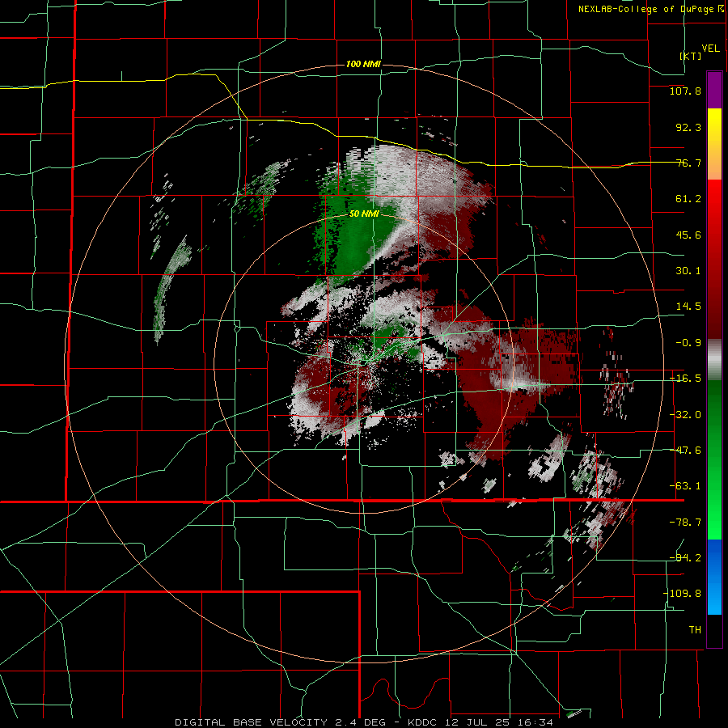Pick the blue segment of the color bar

(x=714, y=577)
